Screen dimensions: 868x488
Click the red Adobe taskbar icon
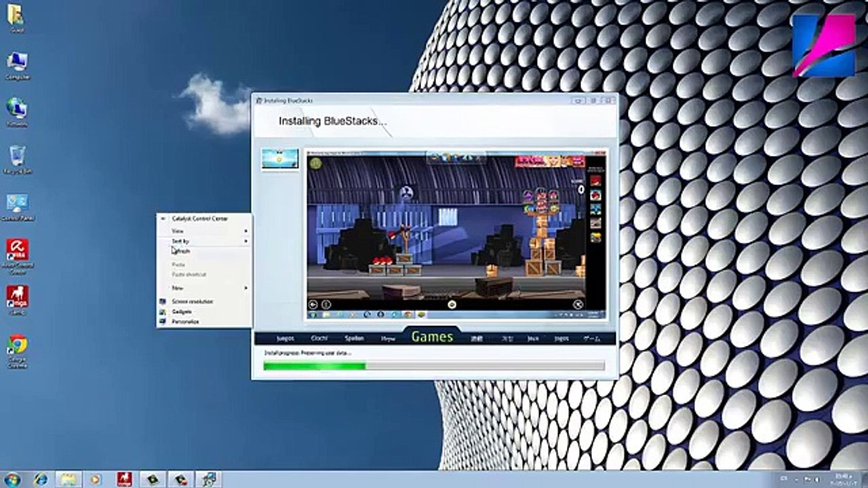tap(124, 479)
